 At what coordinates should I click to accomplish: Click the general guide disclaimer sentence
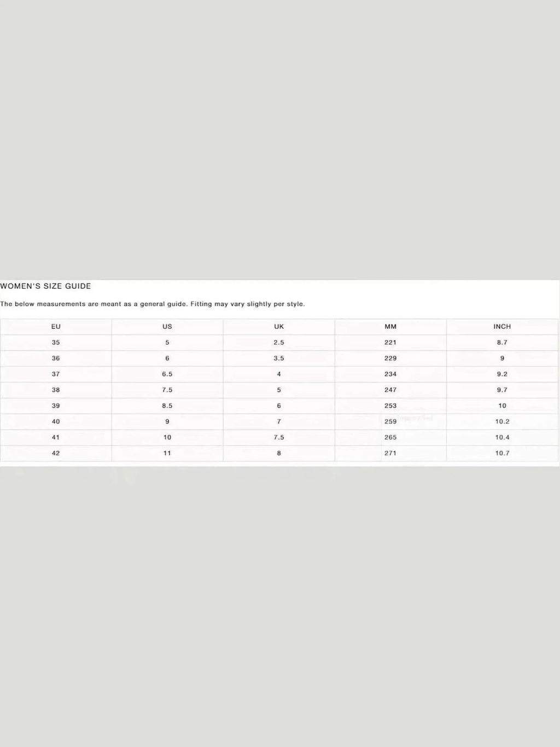153,304
